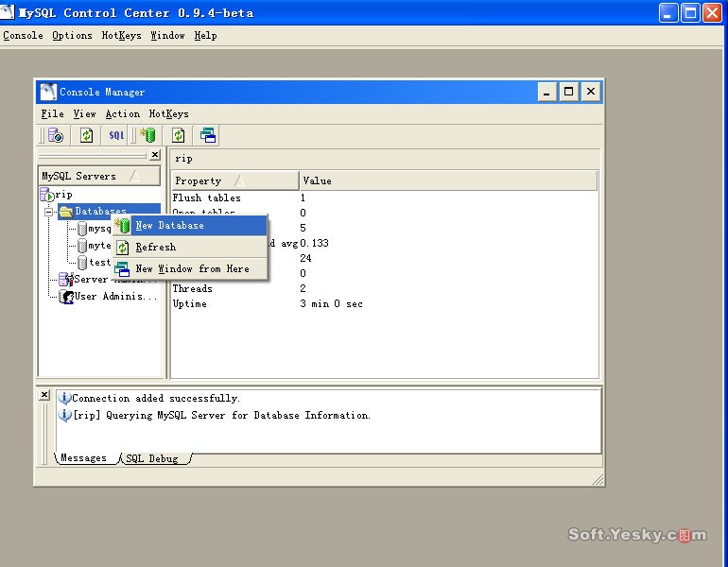
Task: Open the Console menu
Action: tap(23, 35)
